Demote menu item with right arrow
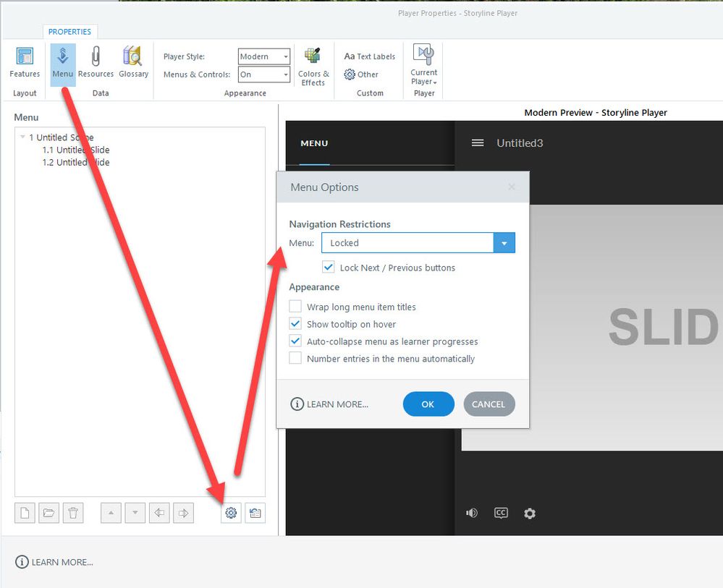723x588 pixels. click(x=184, y=513)
